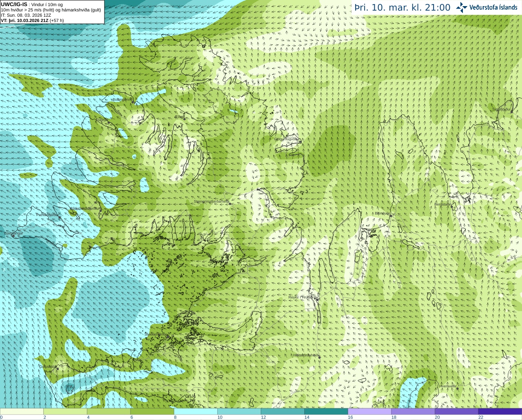Select the Æðey station marker
The height and width of the screenshot is (420, 522).
(x=184, y=118)
